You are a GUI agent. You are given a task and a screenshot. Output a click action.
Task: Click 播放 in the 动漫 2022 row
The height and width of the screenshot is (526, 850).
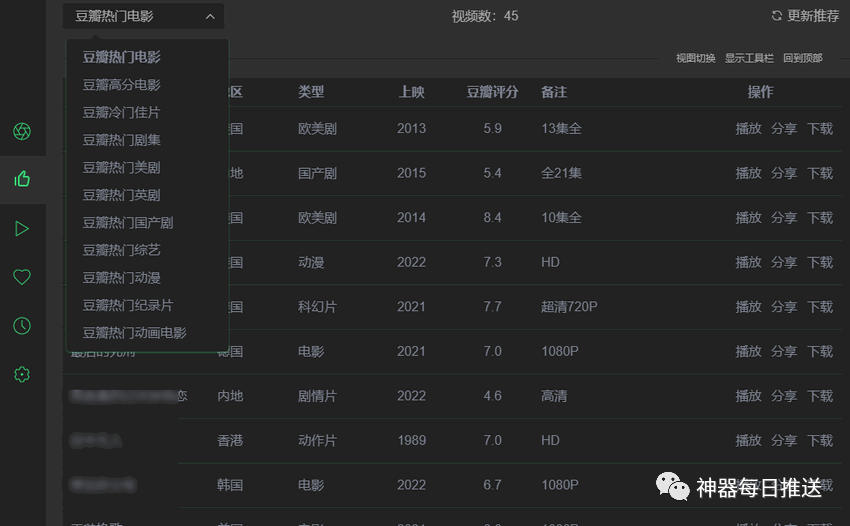(x=749, y=262)
